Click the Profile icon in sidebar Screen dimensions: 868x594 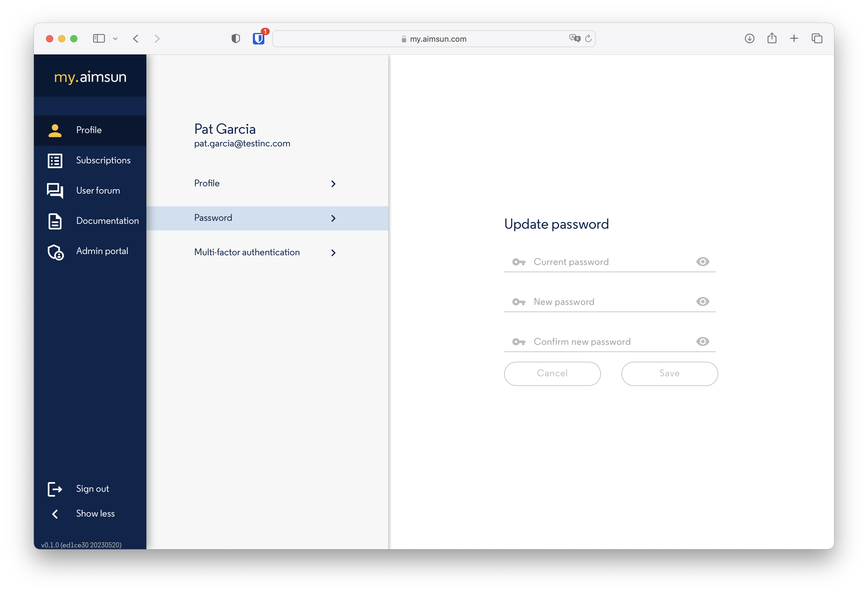pyautogui.click(x=55, y=130)
